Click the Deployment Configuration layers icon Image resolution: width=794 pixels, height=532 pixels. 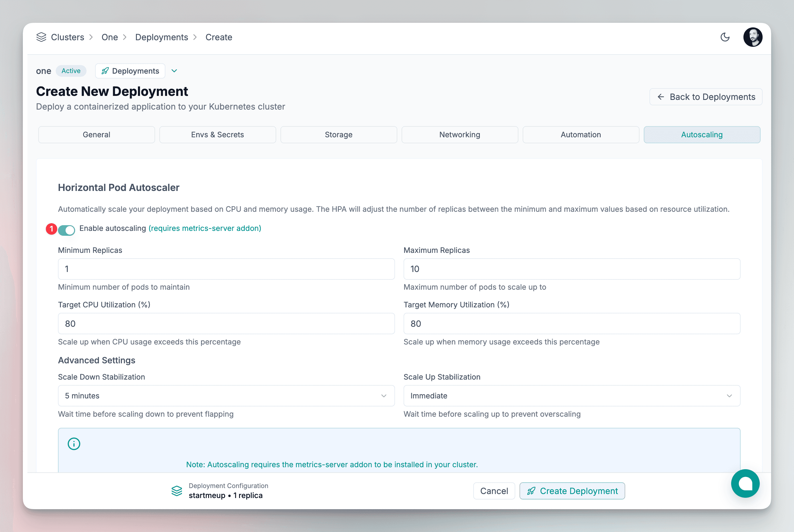pos(177,491)
